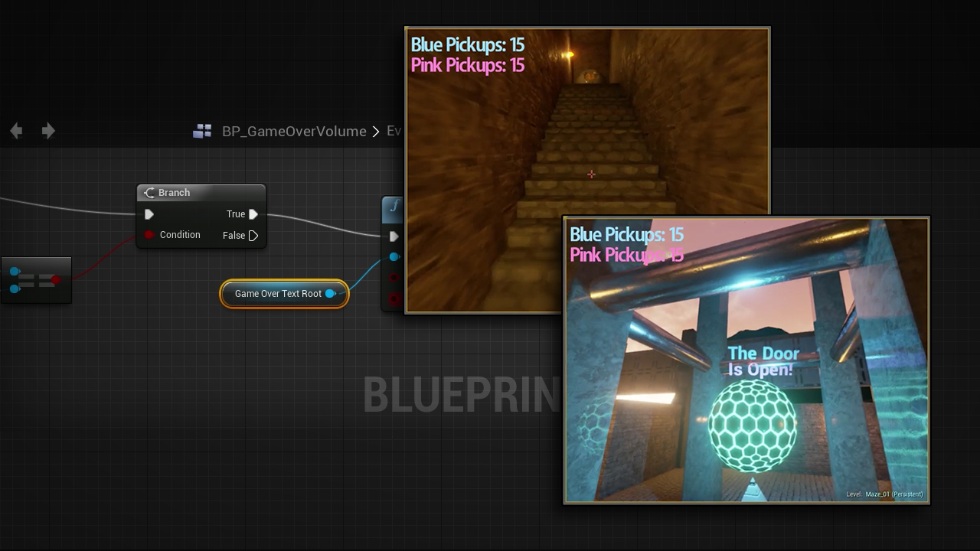This screenshot has height=551, width=980.
Task: Click the function node's blue target input pin
Action: click(394, 257)
